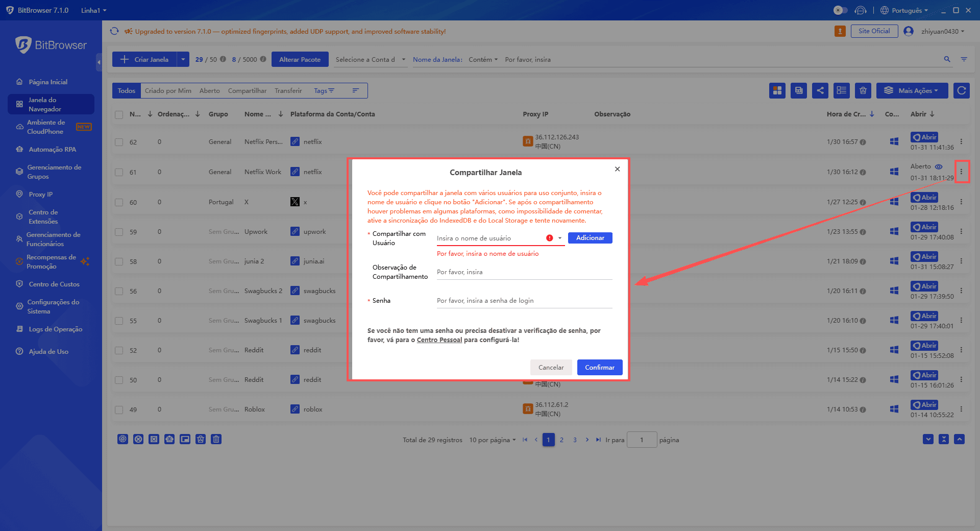Click the grid layout icon next to Abrir for Roblox
The width and height of the screenshot is (980, 531).
pos(894,409)
